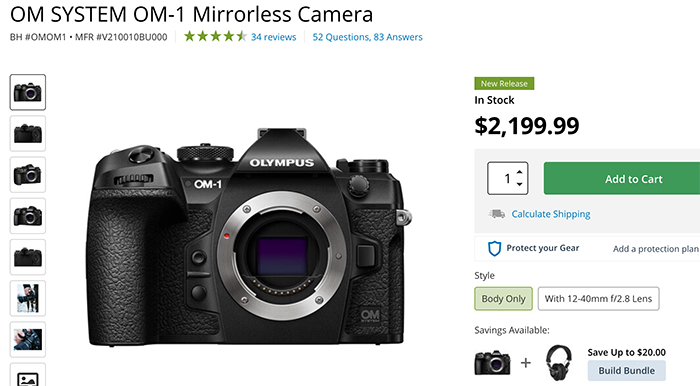Viewport: 700px width, 386px height.
Task: Click the camera bundle item image
Action: [x=492, y=362]
